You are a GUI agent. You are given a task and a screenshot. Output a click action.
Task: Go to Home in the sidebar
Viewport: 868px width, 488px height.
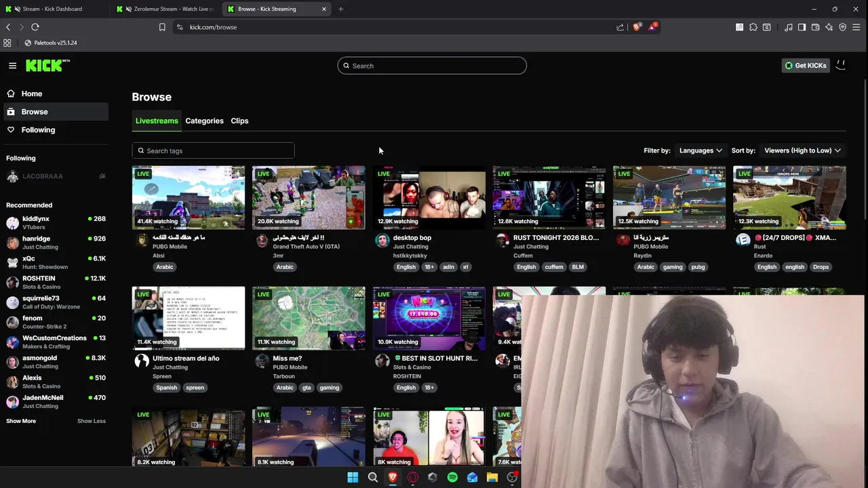tap(54, 94)
